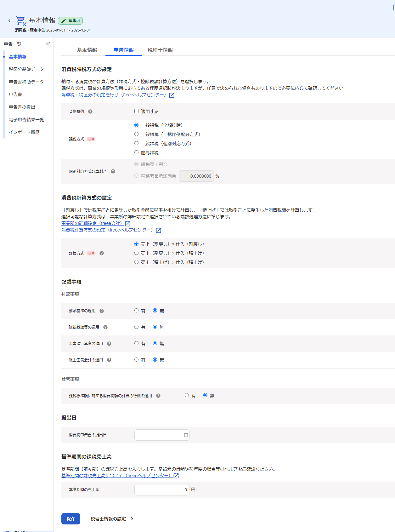Collapse the 申告一覧 sidebar
Screen dimensions: 395x532
click(48, 43)
